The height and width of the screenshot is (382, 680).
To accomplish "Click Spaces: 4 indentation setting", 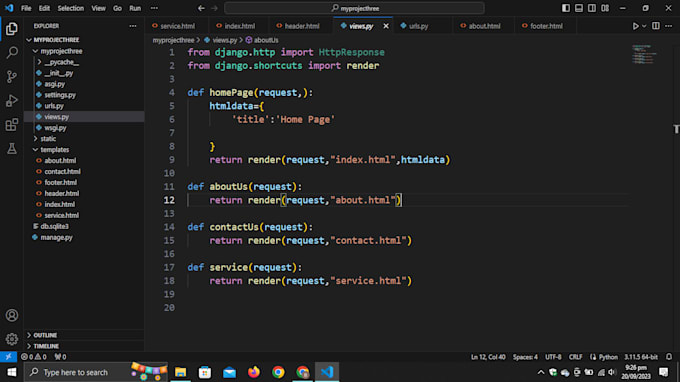I will (525, 357).
